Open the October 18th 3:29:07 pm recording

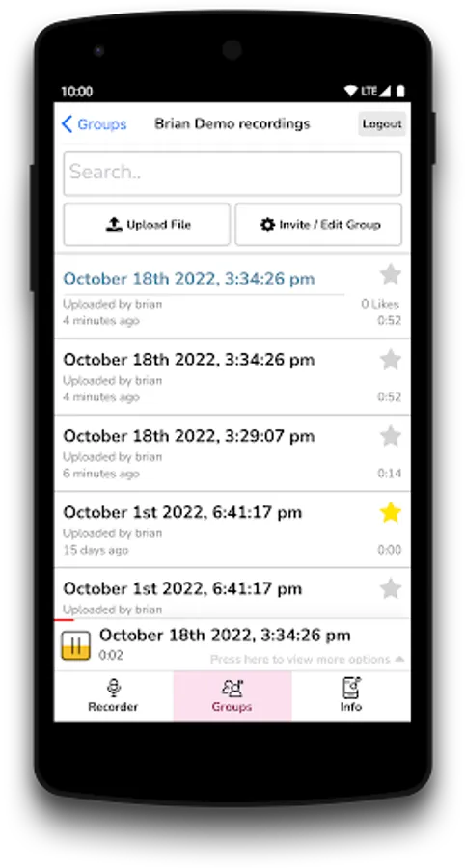click(x=232, y=453)
